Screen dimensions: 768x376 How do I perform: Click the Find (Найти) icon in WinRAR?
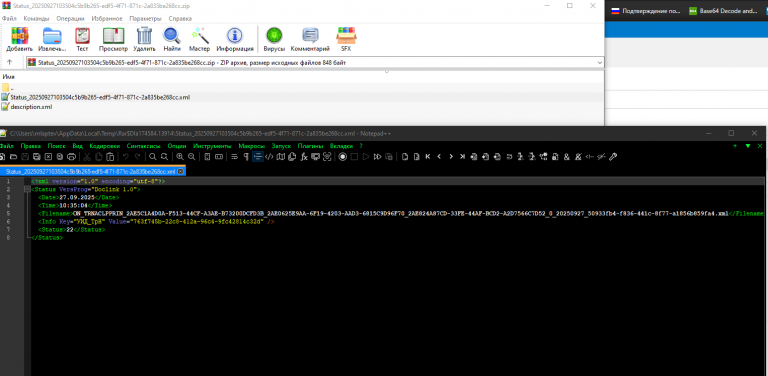pyautogui.click(x=172, y=39)
